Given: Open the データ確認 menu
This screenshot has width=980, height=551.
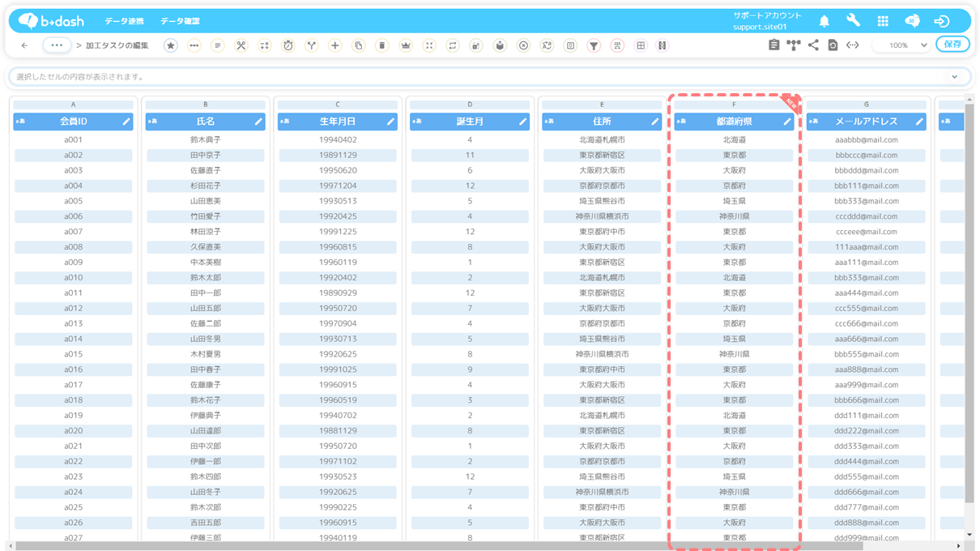Looking at the screenshot, I should click(180, 21).
